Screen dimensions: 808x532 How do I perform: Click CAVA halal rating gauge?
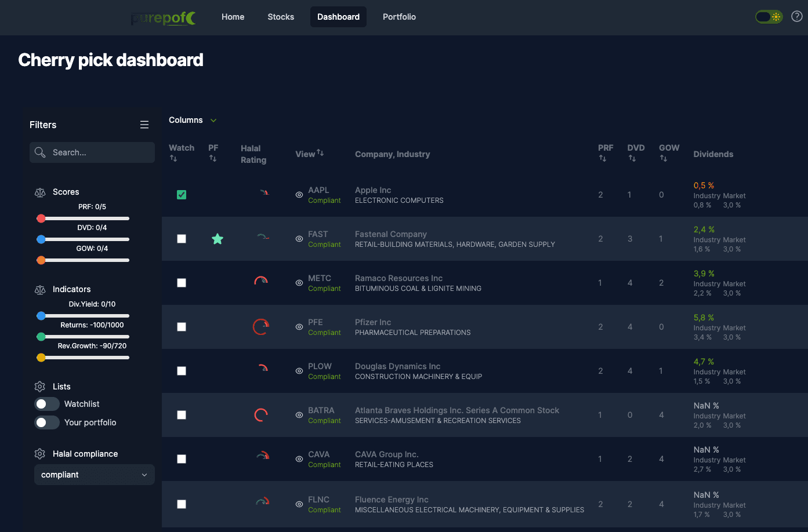pyautogui.click(x=263, y=456)
